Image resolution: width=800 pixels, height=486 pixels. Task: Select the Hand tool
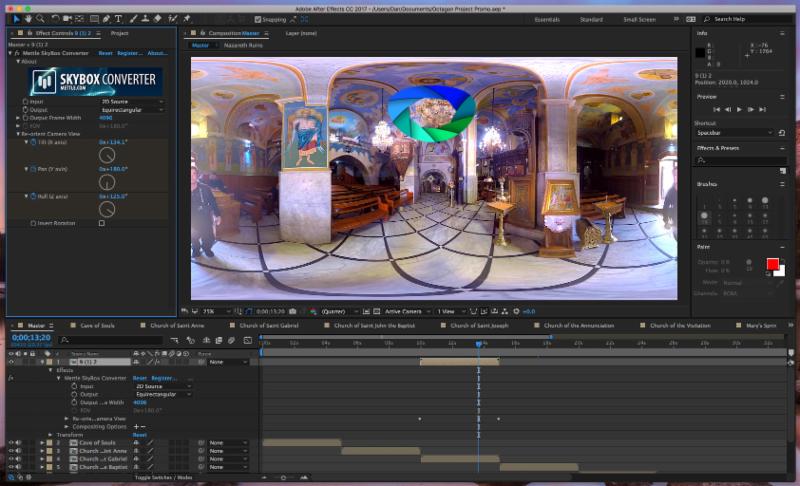point(29,19)
